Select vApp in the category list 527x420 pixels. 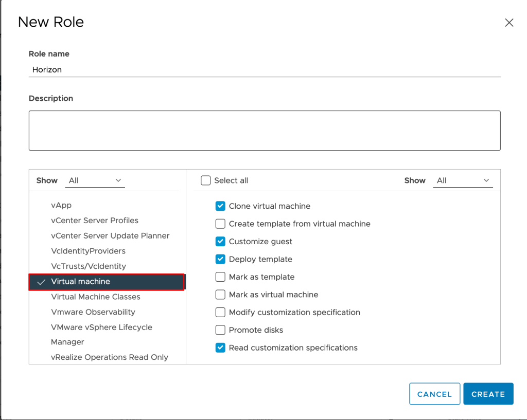click(x=61, y=205)
